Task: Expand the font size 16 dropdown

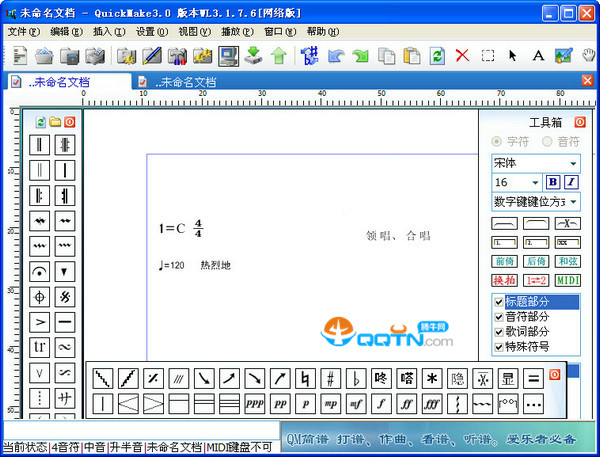Action: [x=533, y=182]
